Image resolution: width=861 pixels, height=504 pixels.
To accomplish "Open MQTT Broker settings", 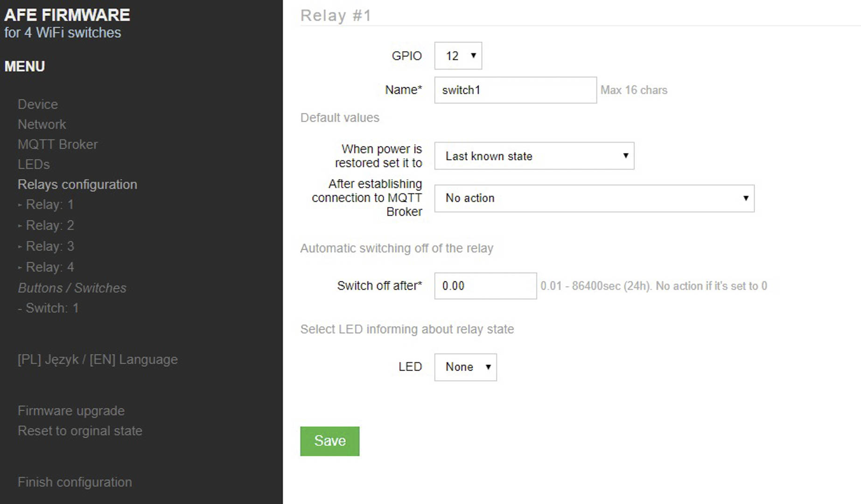I will (x=58, y=144).
